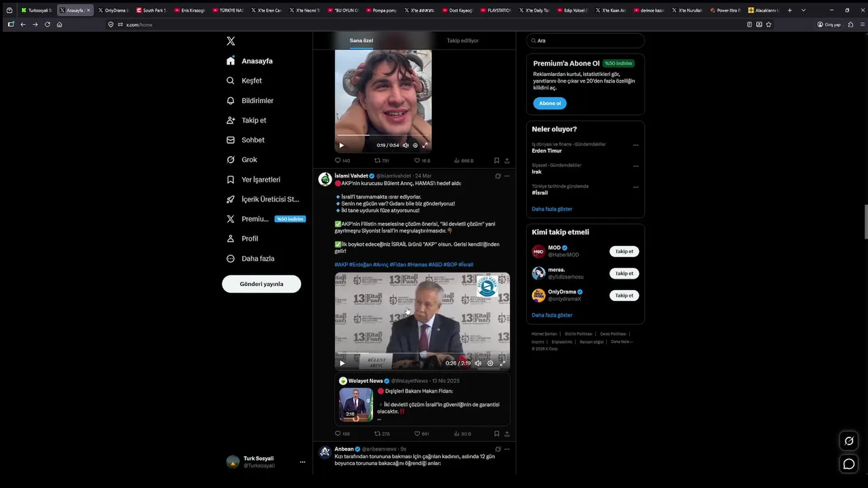Open the #AKP hashtag link
This screenshot has height=488, width=868.
coord(341,264)
